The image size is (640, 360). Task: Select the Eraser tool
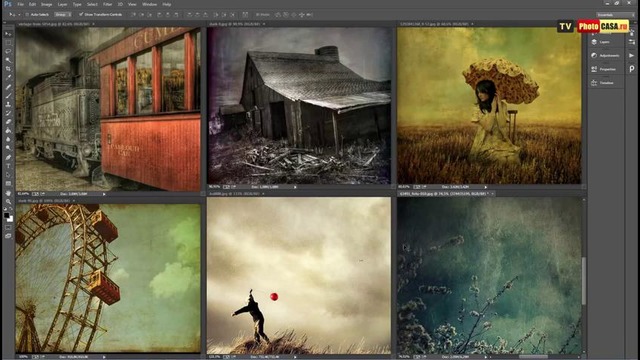(x=8, y=122)
